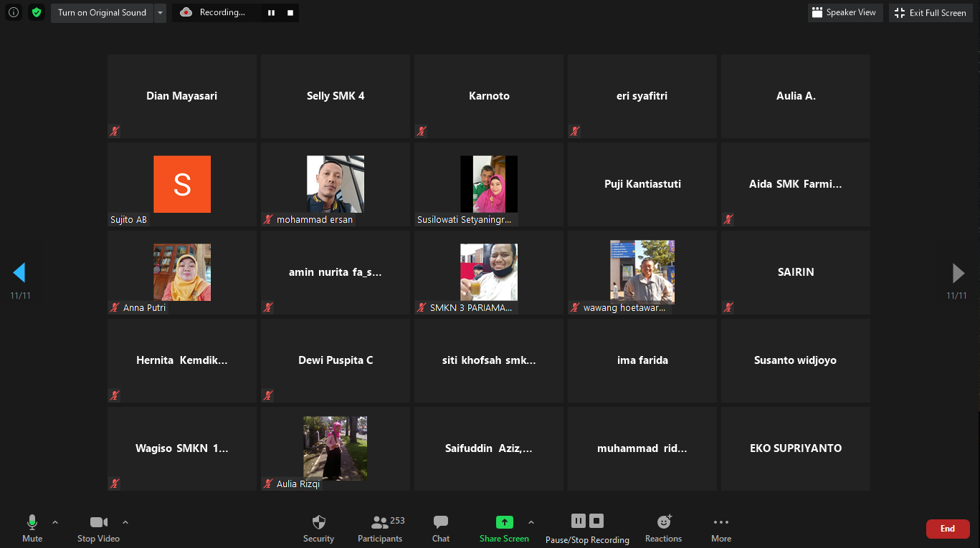
Task: Stop Video camera toggle
Action: click(x=98, y=529)
